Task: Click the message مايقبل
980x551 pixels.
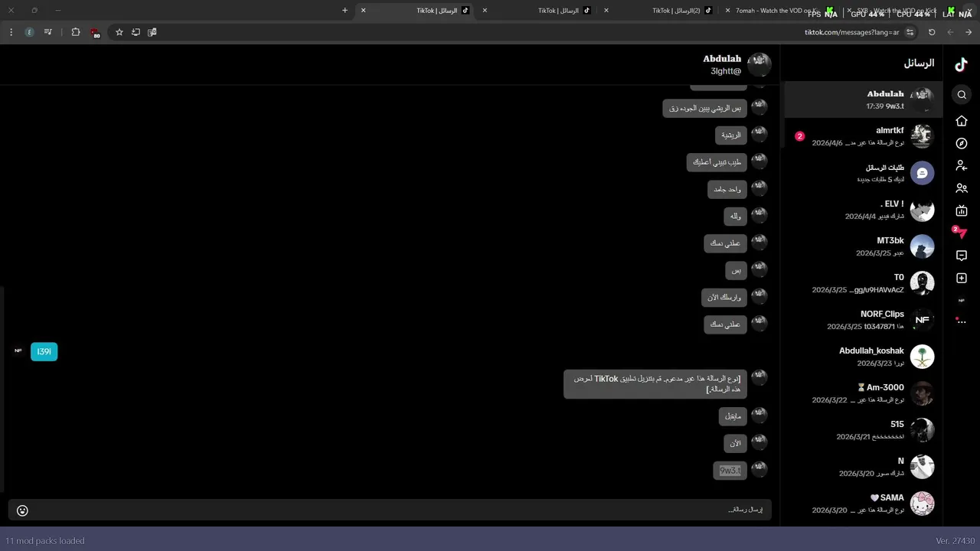Action: click(x=733, y=416)
